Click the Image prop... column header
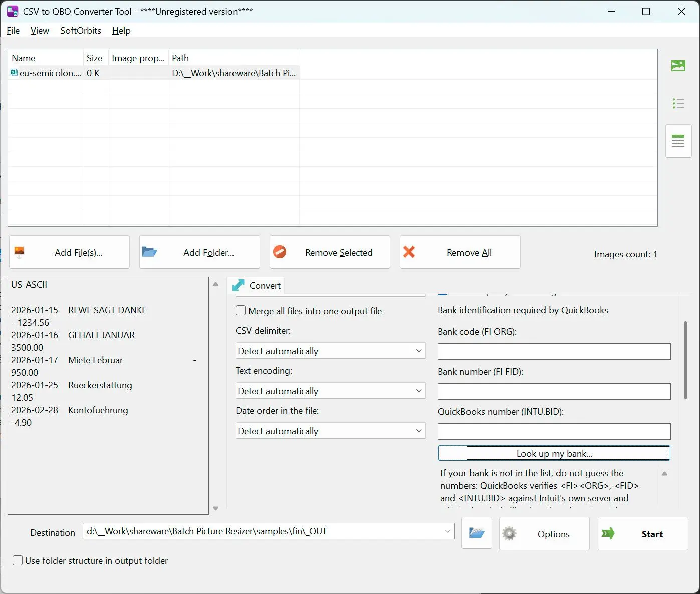The width and height of the screenshot is (700, 594). tap(139, 58)
